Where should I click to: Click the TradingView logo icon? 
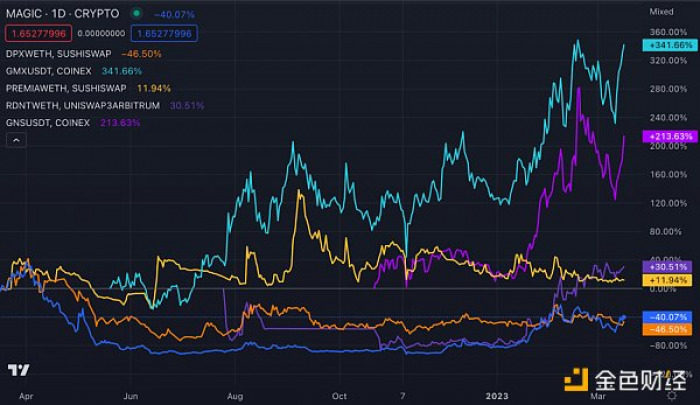click(x=18, y=370)
